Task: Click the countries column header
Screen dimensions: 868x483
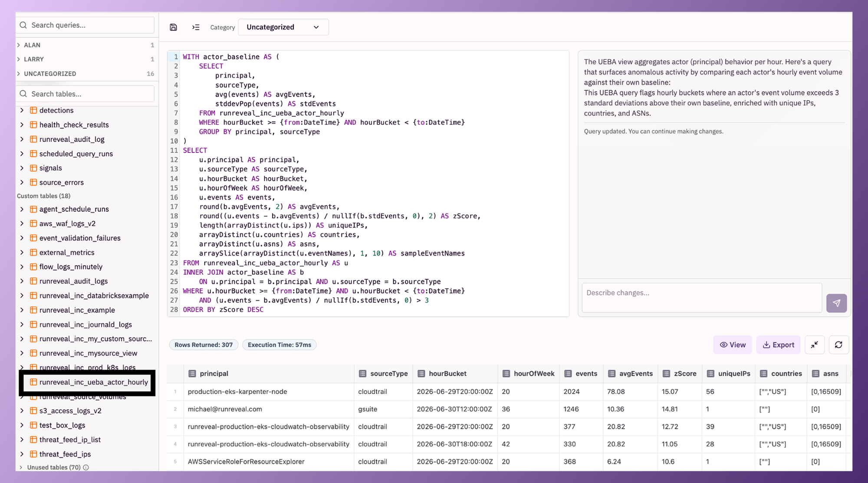Action: [x=781, y=374]
